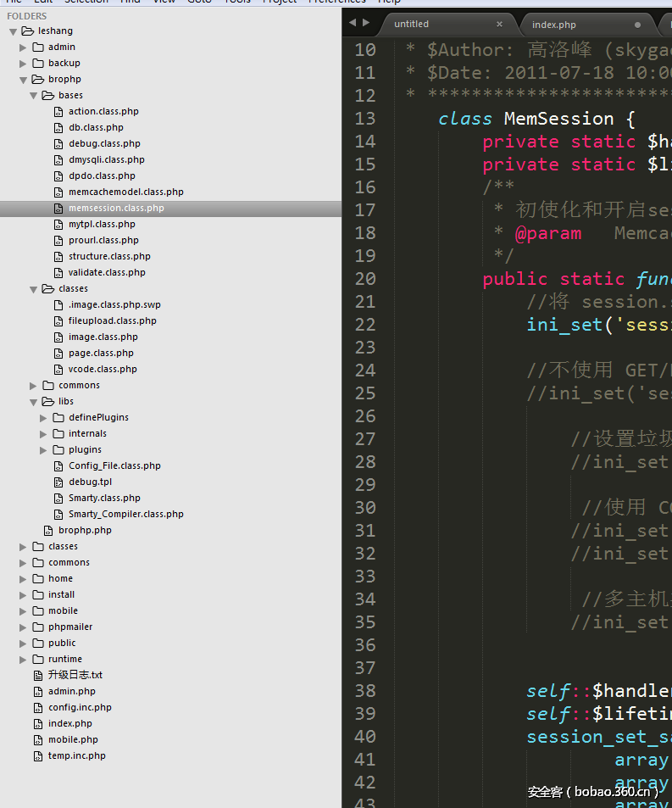Select vcode.class.php in the classes folder

click(x=103, y=370)
